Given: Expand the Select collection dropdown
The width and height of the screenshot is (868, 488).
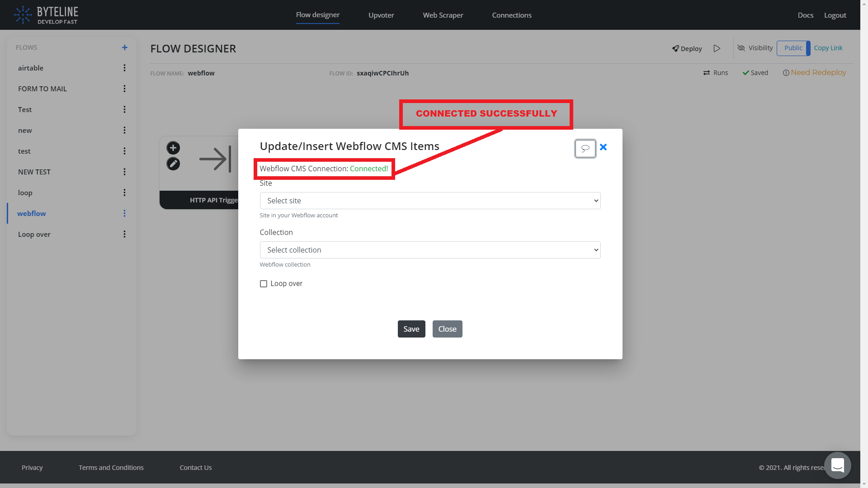Looking at the screenshot, I should click(x=430, y=250).
